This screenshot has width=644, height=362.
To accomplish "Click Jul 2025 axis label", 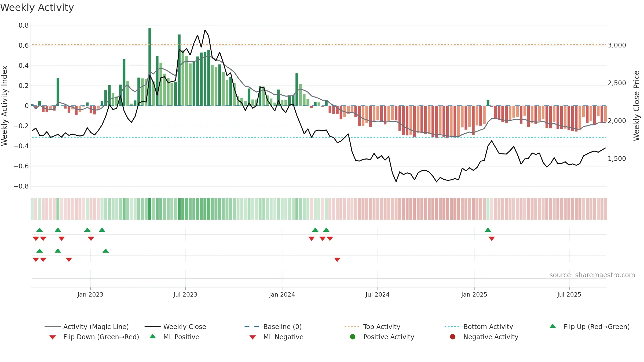I will point(569,294).
